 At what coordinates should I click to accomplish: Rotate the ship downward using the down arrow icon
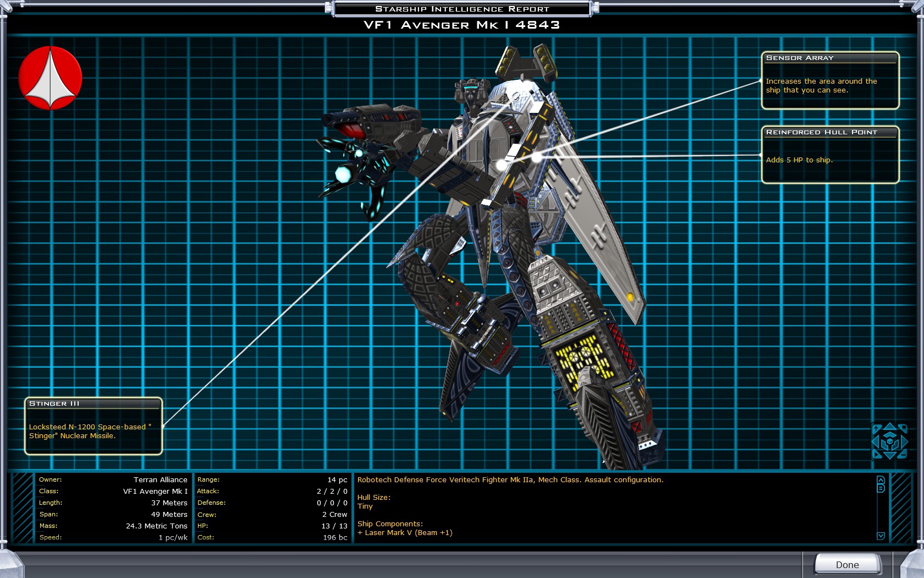coord(889,455)
